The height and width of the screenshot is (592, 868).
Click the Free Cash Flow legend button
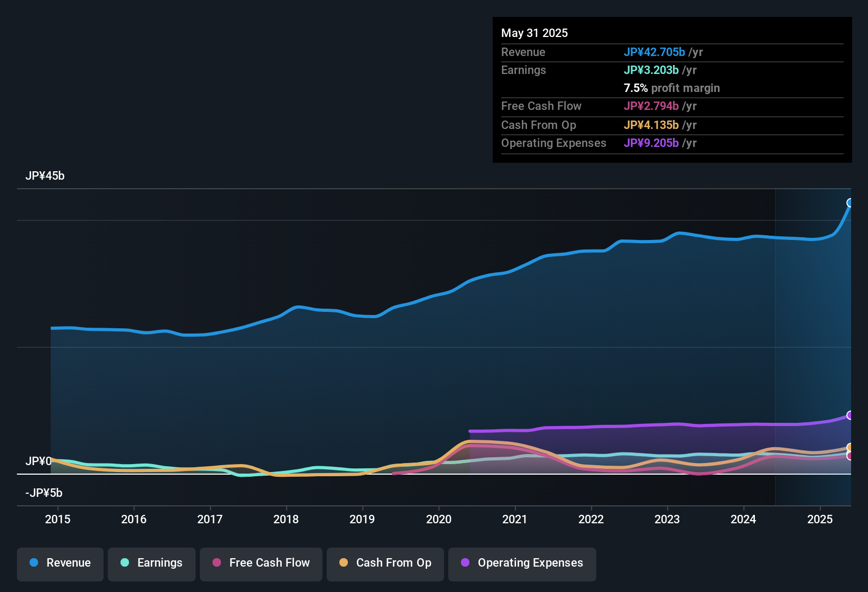tap(261, 563)
